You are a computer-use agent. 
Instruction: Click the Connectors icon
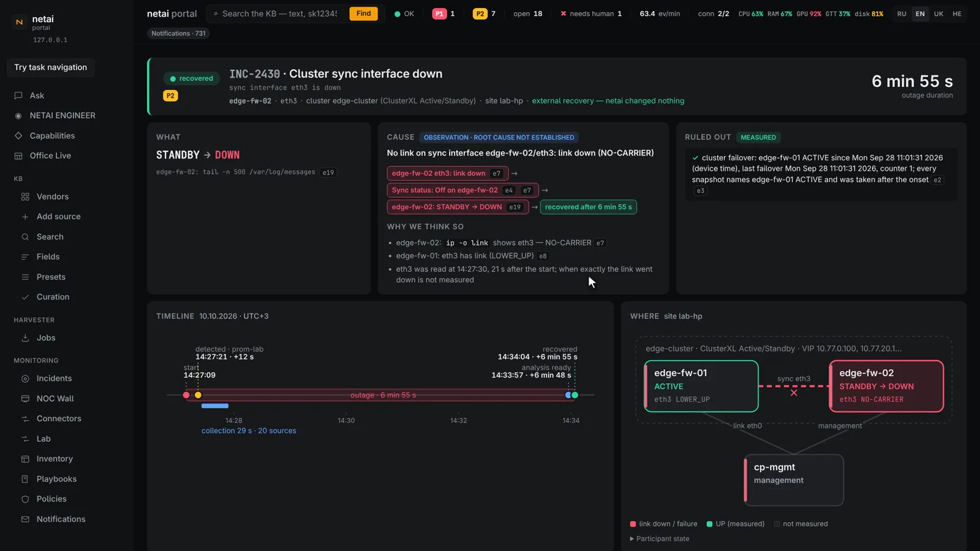point(25,419)
